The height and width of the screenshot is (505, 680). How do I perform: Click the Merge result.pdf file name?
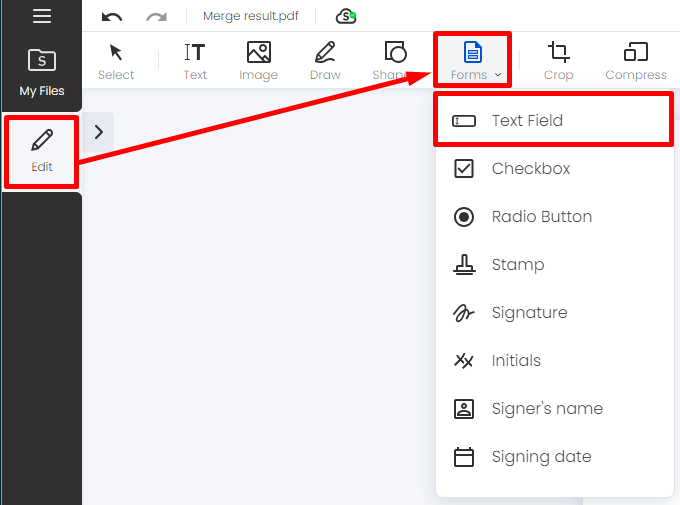pyautogui.click(x=250, y=16)
